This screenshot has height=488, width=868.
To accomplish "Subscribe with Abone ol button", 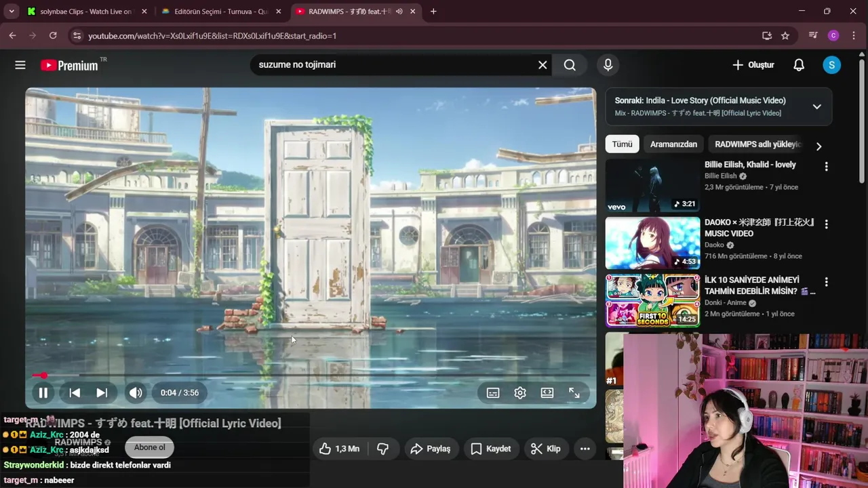I will click(150, 447).
